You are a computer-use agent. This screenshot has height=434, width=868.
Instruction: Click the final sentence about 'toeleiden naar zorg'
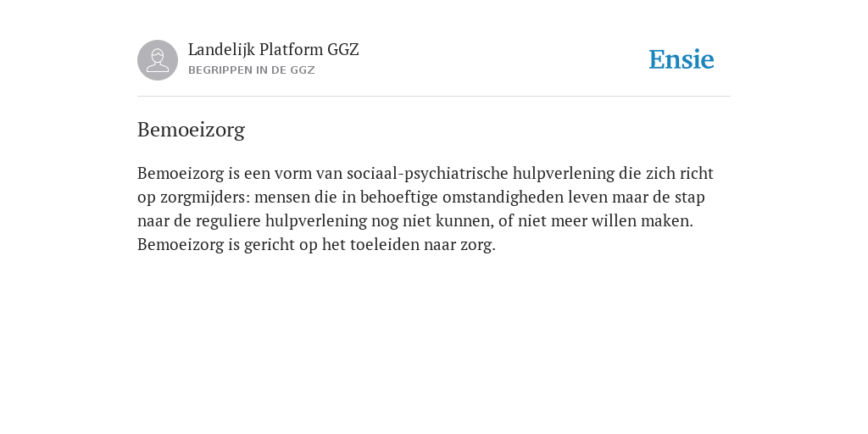click(317, 245)
